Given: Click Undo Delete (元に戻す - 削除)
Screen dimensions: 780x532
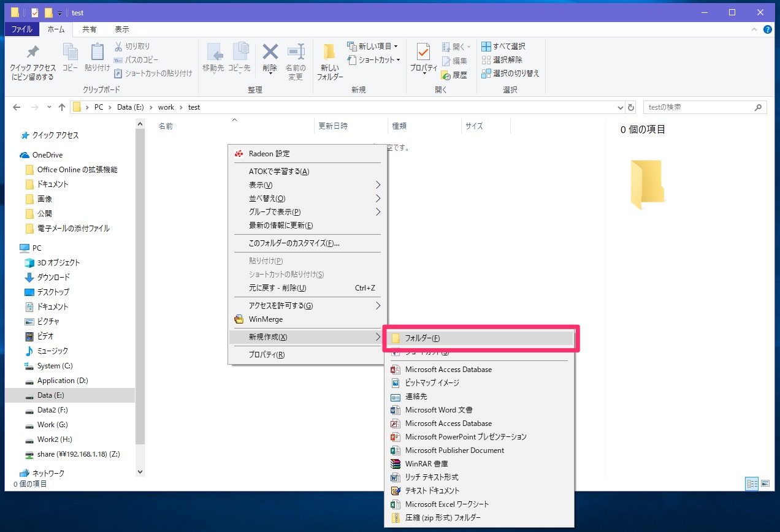Looking at the screenshot, I should point(307,287).
